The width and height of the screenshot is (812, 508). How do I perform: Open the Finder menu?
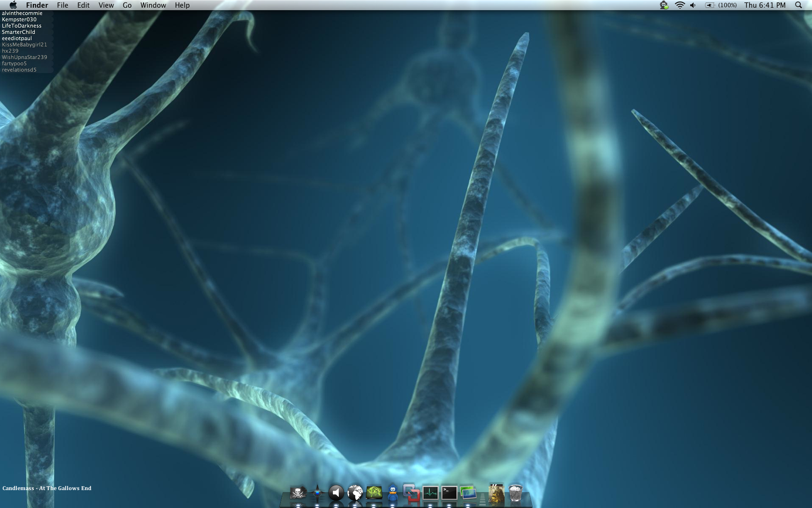37,5
